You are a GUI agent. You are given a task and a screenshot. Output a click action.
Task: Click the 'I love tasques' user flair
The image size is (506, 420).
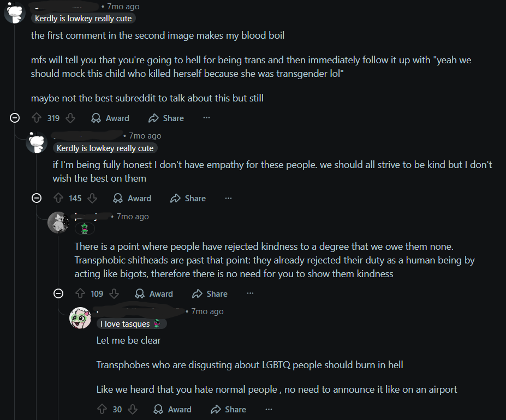coord(131,324)
